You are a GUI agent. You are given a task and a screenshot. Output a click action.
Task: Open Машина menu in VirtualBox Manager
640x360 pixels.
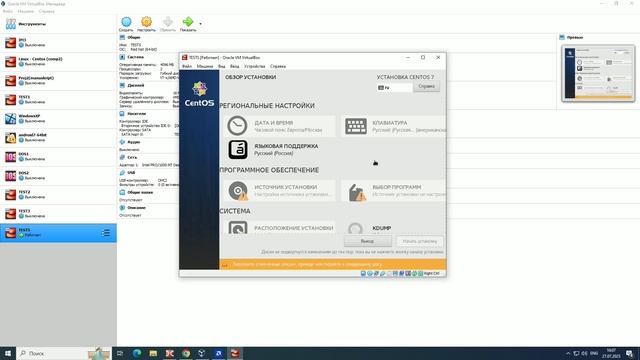point(25,11)
